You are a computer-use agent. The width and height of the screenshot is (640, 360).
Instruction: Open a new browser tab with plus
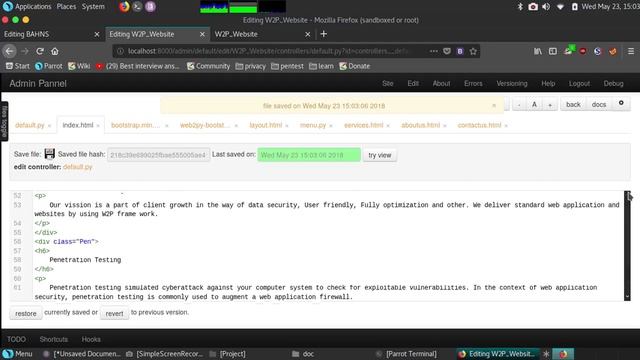[324, 34]
